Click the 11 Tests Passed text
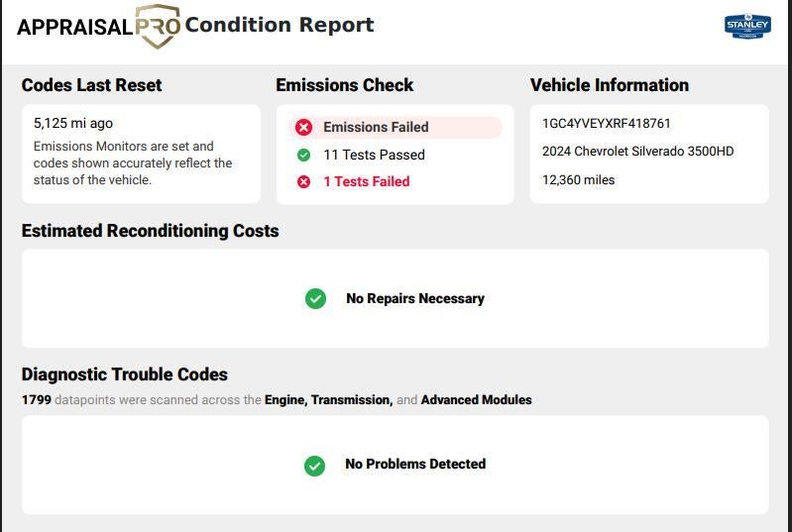This screenshot has width=792, height=532. [374, 155]
